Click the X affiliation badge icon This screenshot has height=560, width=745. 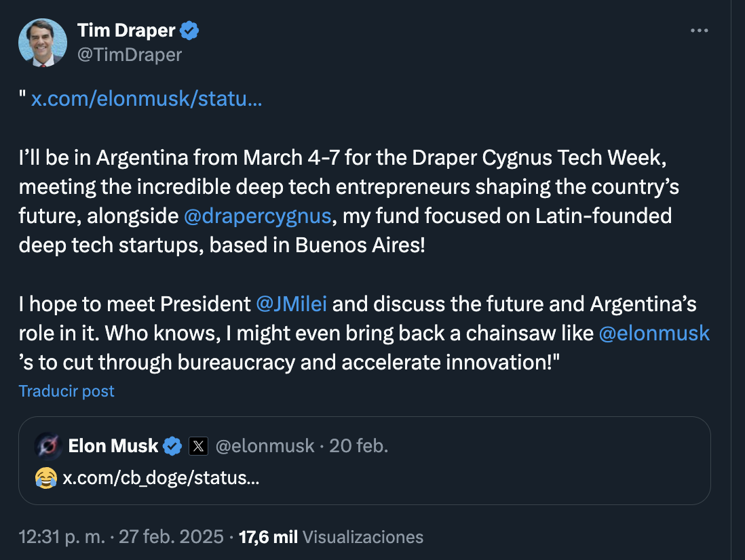click(197, 445)
